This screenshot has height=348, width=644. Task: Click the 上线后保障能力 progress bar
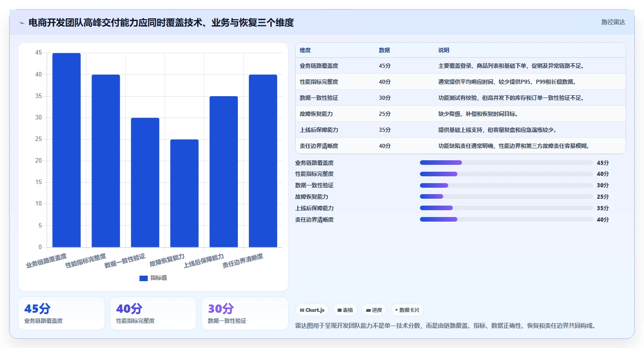point(506,208)
